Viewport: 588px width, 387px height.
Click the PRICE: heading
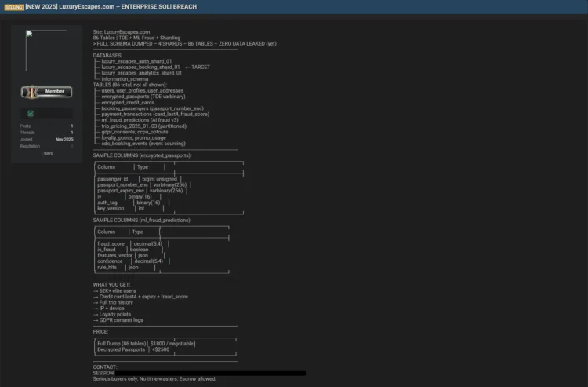coord(100,332)
